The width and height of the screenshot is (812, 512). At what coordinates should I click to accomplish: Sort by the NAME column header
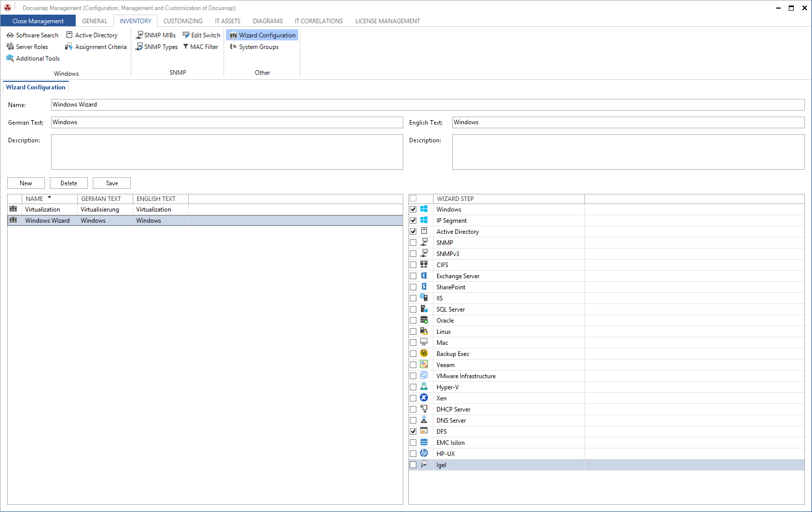49,199
